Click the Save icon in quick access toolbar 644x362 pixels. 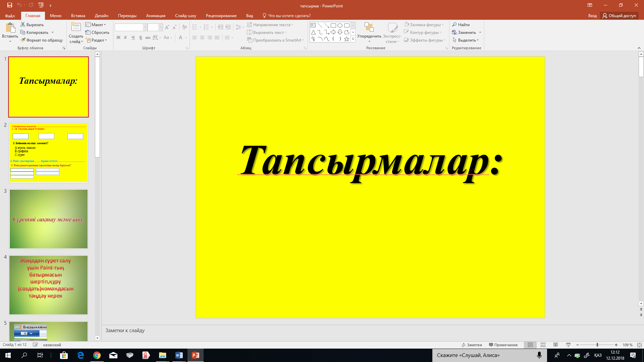(9, 5)
